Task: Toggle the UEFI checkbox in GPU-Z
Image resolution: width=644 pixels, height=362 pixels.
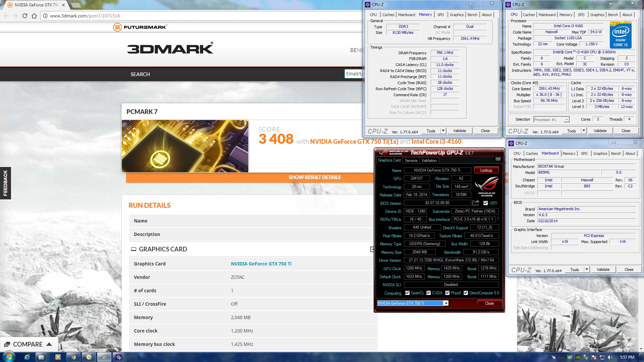Action: (x=485, y=203)
